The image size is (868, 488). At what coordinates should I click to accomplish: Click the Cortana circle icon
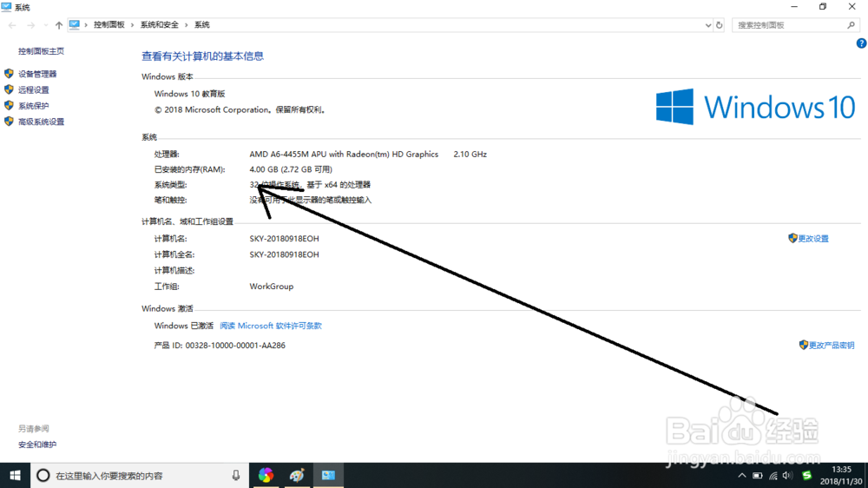[x=43, y=475]
